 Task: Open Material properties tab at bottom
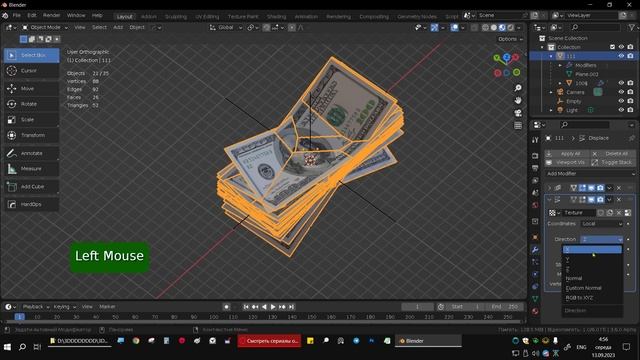535,311
